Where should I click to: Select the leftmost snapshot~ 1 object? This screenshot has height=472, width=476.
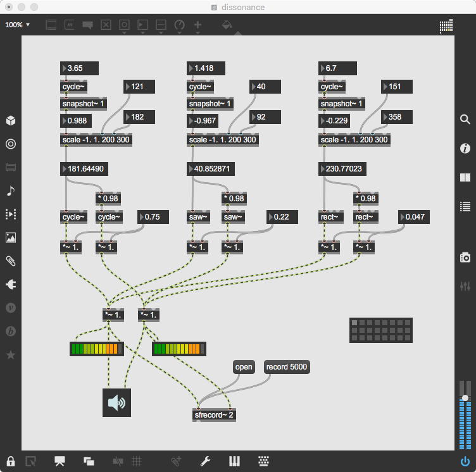click(x=83, y=104)
